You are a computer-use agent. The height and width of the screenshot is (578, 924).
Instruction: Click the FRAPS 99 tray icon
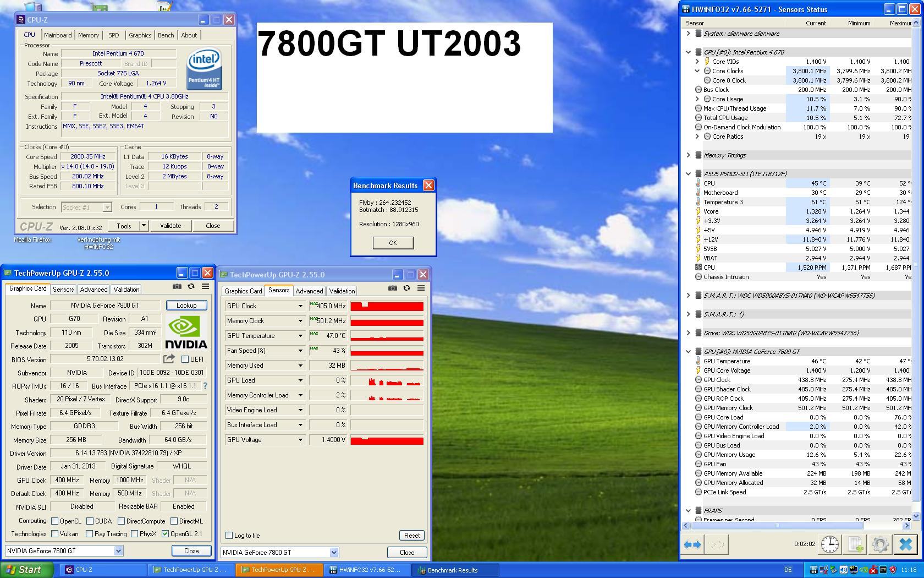pyautogui.click(x=854, y=570)
